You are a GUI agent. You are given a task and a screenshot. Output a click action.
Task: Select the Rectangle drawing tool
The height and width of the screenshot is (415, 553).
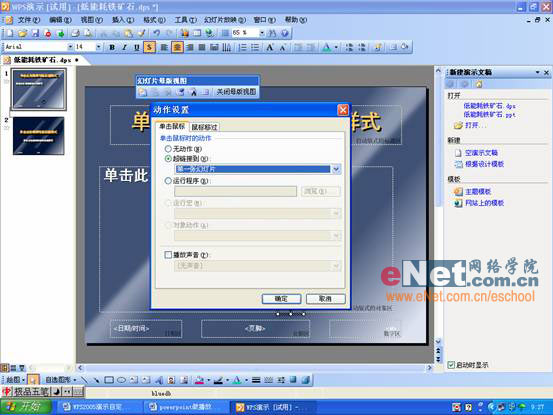pyautogui.click(x=109, y=380)
